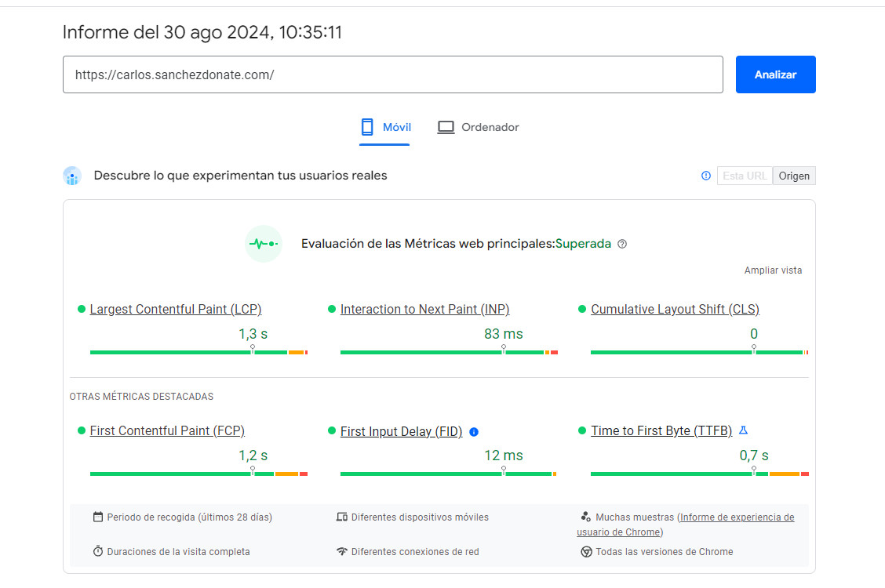Click the info icon next to First Input Delay
The width and height of the screenshot is (885, 588).
point(474,432)
